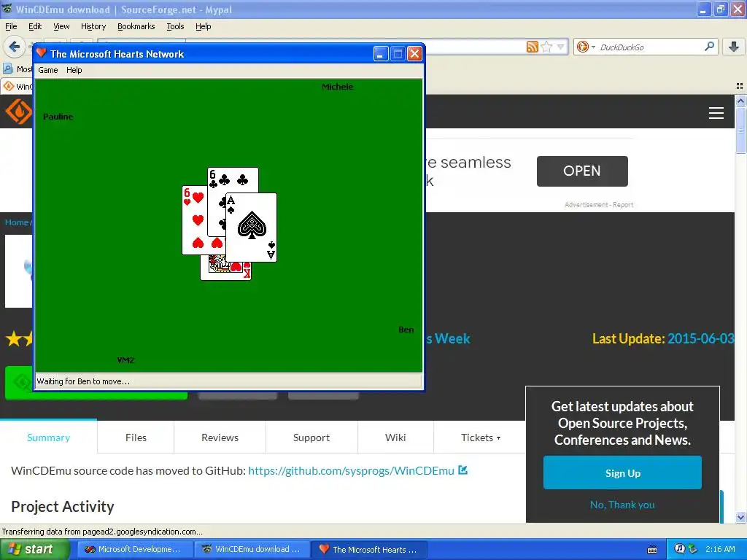Expand the Tickets dropdown tab
The image size is (747, 560).
pos(480,437)
